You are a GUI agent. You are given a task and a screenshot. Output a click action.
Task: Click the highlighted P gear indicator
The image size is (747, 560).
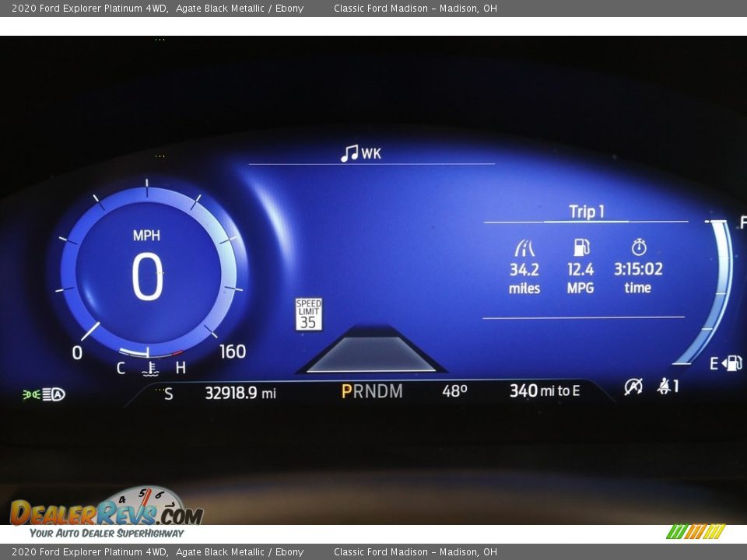tap(346, 391)
